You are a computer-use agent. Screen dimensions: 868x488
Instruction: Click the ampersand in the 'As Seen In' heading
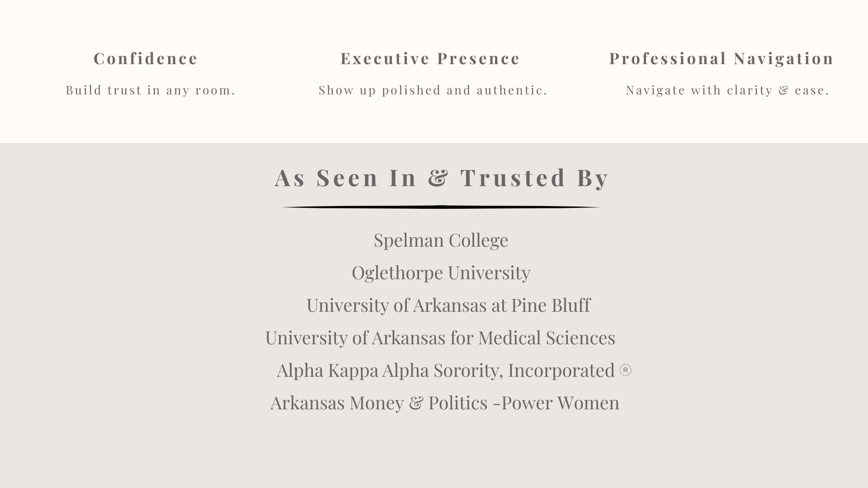[438, 177]
